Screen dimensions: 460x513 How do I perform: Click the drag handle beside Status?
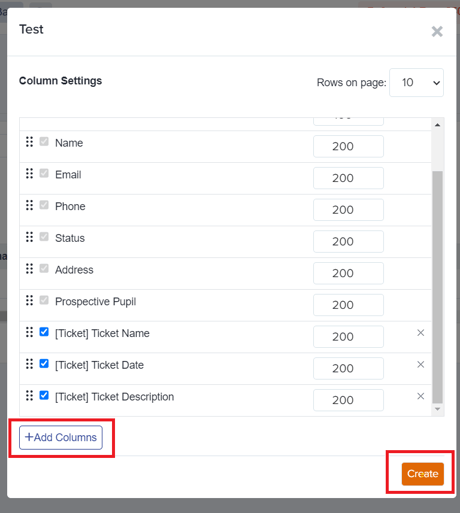[29, 237]
